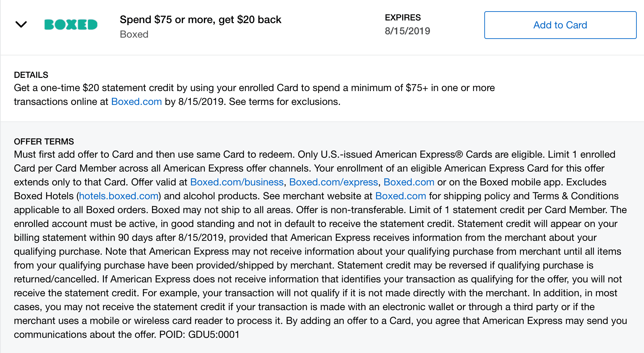Screen dimensions: 644x353
Task: Add the Boxed offer to Card
Action: pos(560,25)
